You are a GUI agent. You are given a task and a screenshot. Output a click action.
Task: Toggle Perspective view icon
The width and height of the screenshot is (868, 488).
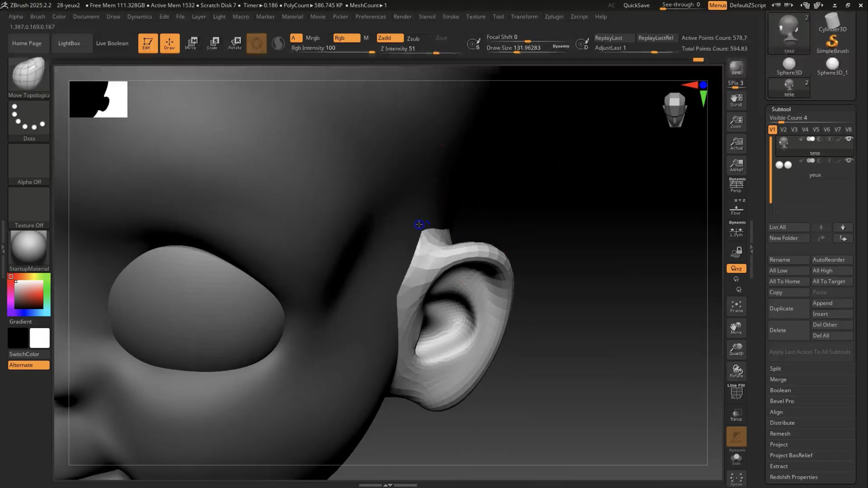point(736,185)
